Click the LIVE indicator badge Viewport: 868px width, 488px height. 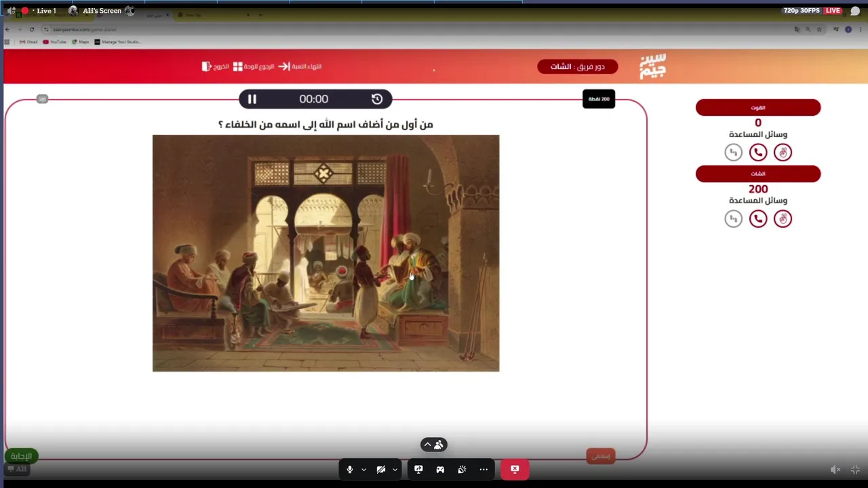(833, 11)
